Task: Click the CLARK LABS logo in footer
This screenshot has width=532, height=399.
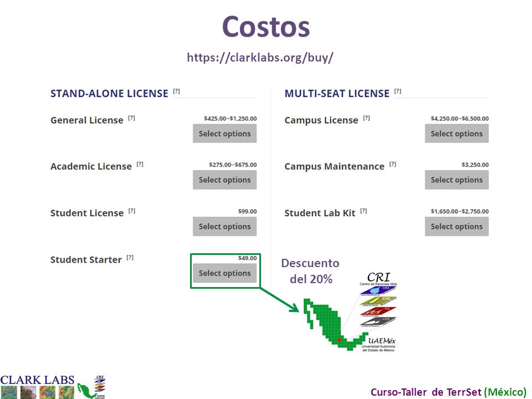Action: click(x=37, y=386)
